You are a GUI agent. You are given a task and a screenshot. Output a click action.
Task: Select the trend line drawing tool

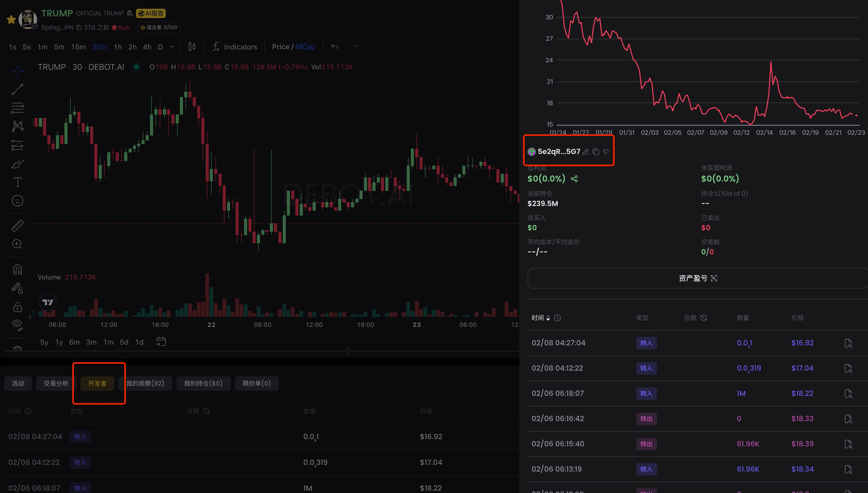[x=18, y=89]
